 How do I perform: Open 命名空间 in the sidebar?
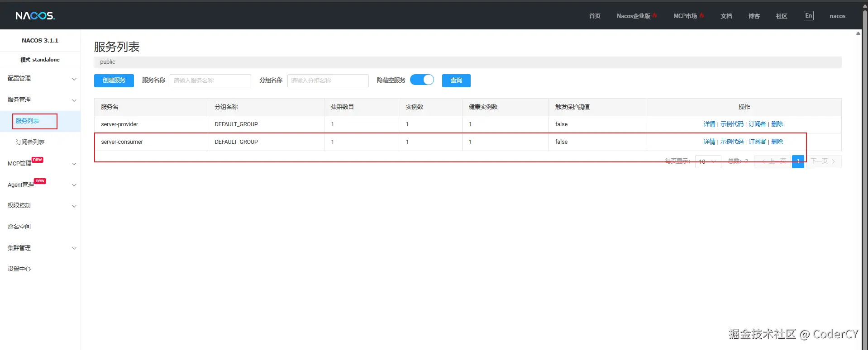(x=40, y=227)
